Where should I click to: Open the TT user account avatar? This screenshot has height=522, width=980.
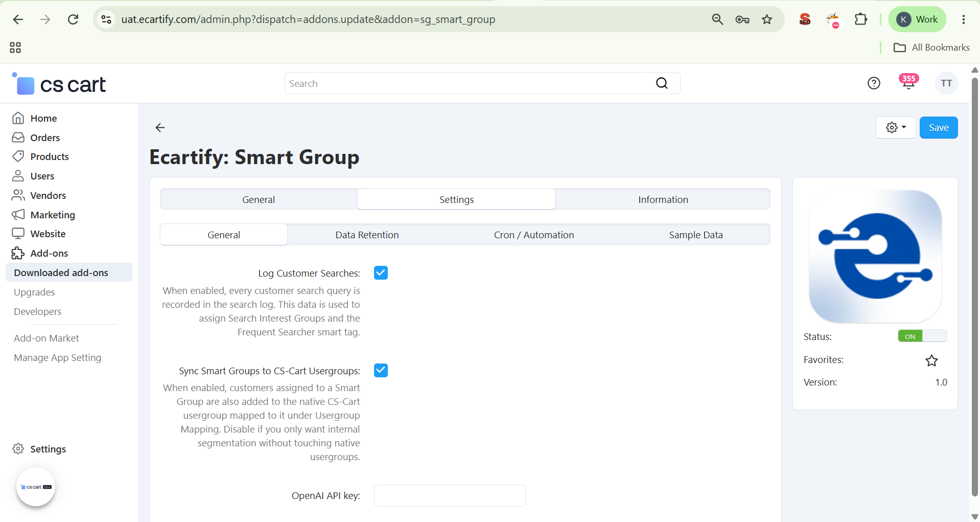tap(946, 83)
